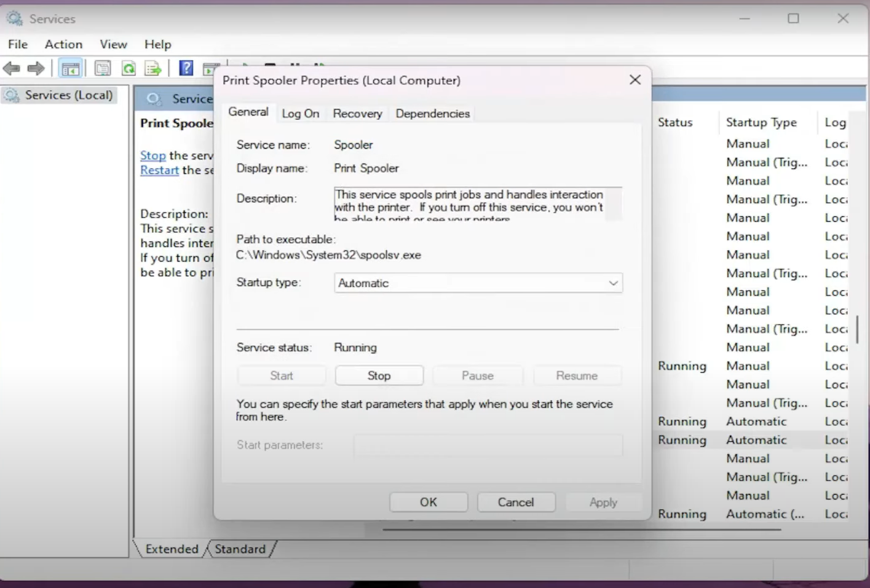Switch to the Standard view tab
This screenshot has width=870, height=588.
pyautogui.click(x=240, y=549)
